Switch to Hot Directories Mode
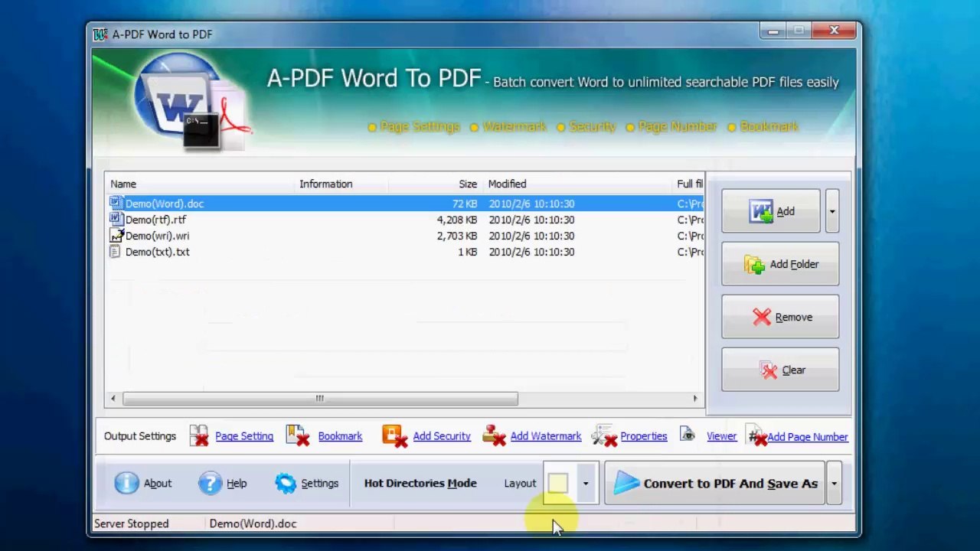This screenshot has width=980, height=551. (420, 484)
